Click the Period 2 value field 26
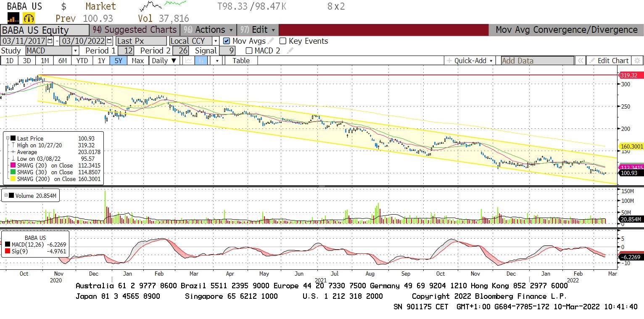This screenshot has width=644, height=319. point(181,51)
